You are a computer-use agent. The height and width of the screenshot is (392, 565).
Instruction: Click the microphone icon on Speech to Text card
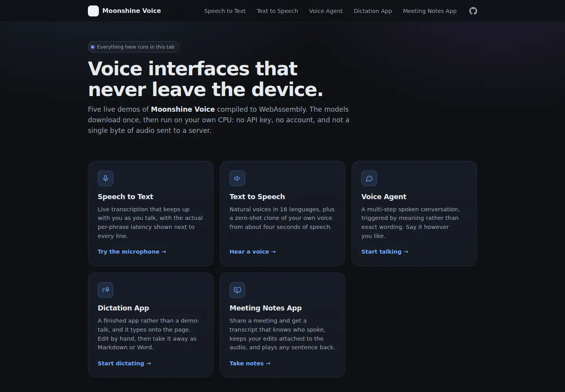[106, 178]
